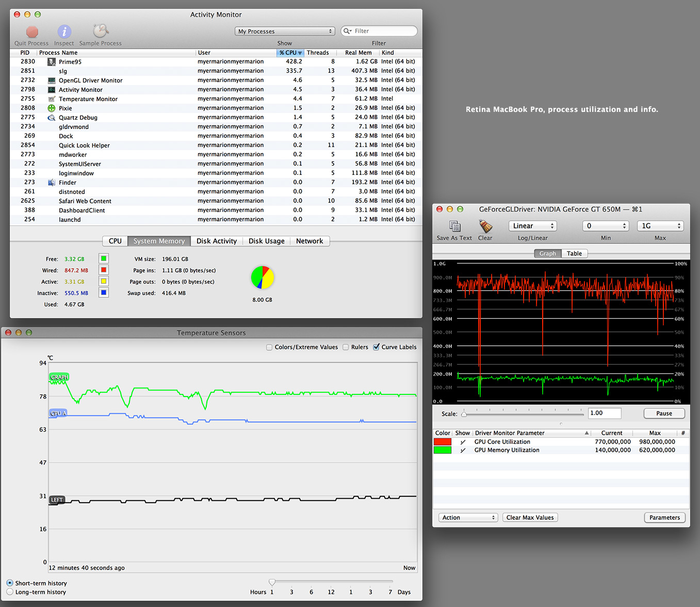The image size is (700, 607).
Task: Select the Long-term history radio button
Action: (10, 592)
